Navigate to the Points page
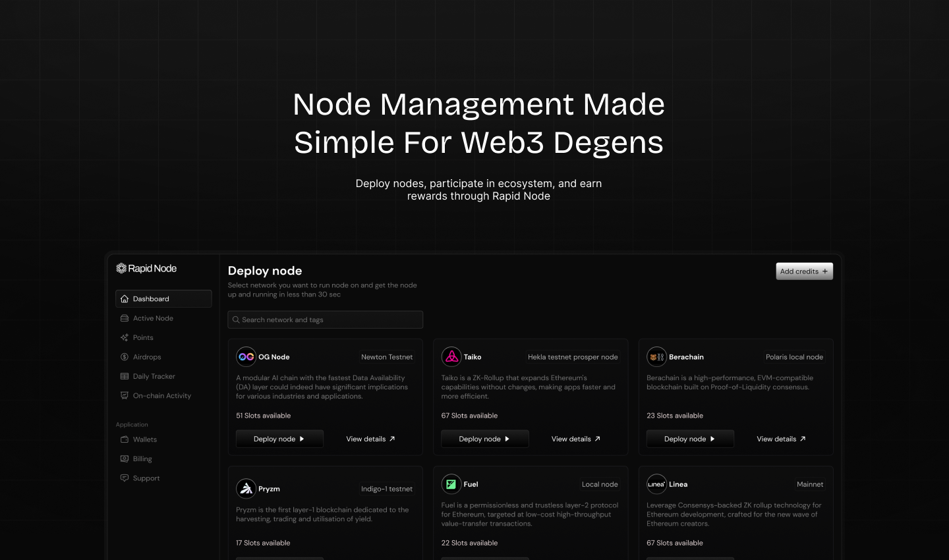 point(142,337)
